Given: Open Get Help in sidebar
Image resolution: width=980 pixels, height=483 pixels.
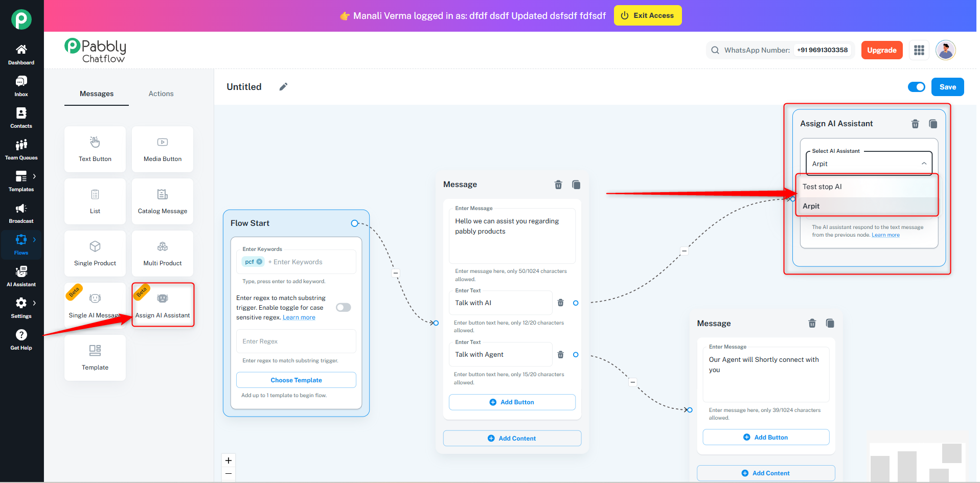Looking at the screenshot, I should 21,340.
